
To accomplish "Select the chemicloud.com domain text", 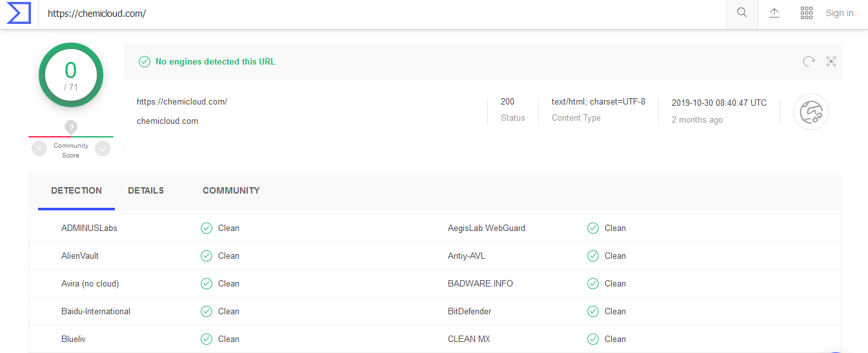I will click(167, 121).
